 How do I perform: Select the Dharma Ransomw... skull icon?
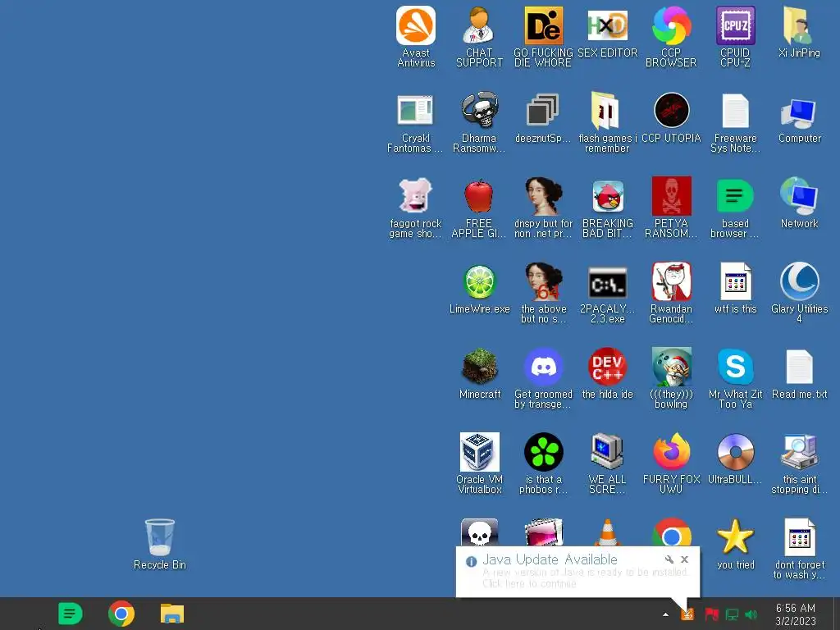(x=479, y=123)
